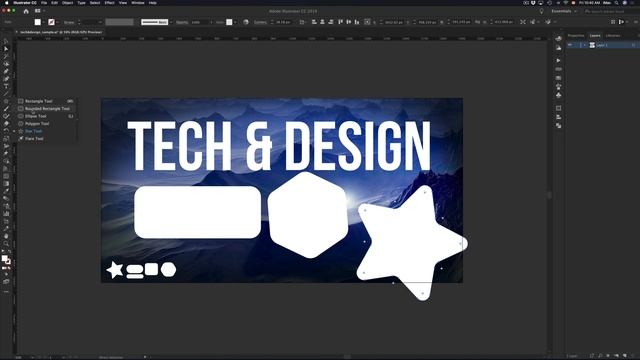Choose Flare Tool from flyout
The width and height of the screenshot is (640, 360).
pos(46,139)
